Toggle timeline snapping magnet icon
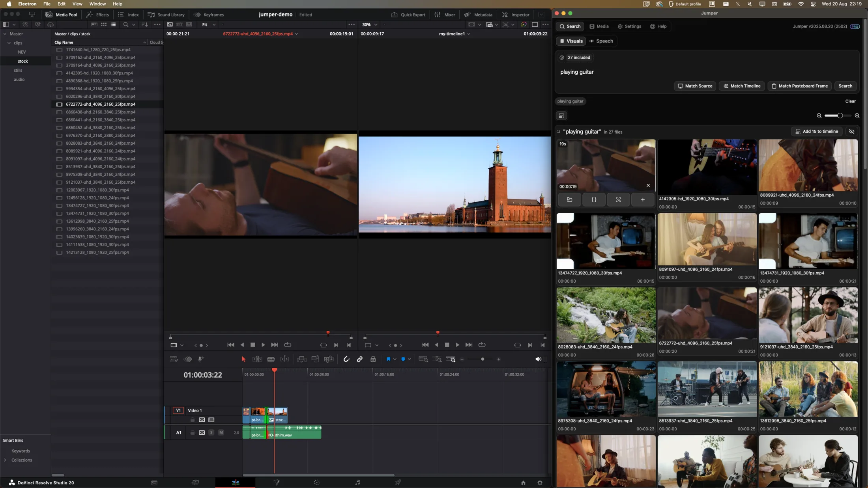This screenshot has width=868, height=488. tap(346, 359)
